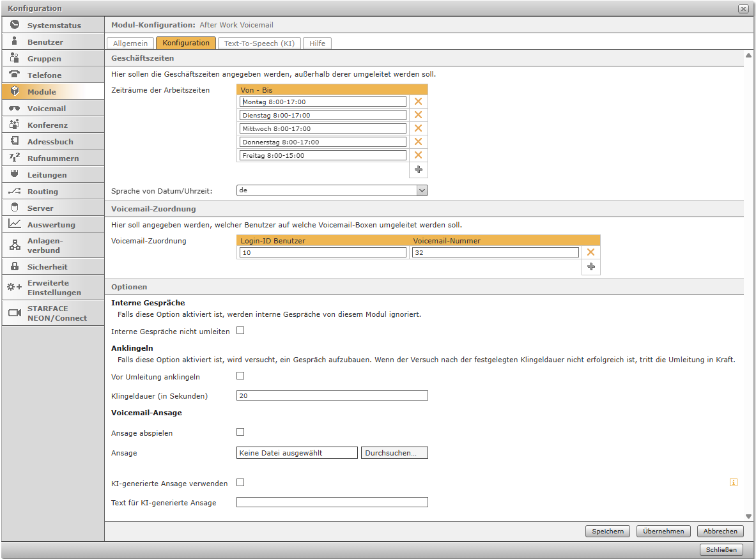
Task: Click the Klingeldauer seconds input field
Action: 332,395
